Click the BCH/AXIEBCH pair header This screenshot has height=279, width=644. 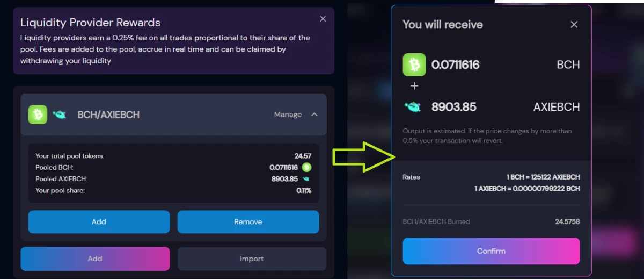pyautogui.click(x=173, y=115)
